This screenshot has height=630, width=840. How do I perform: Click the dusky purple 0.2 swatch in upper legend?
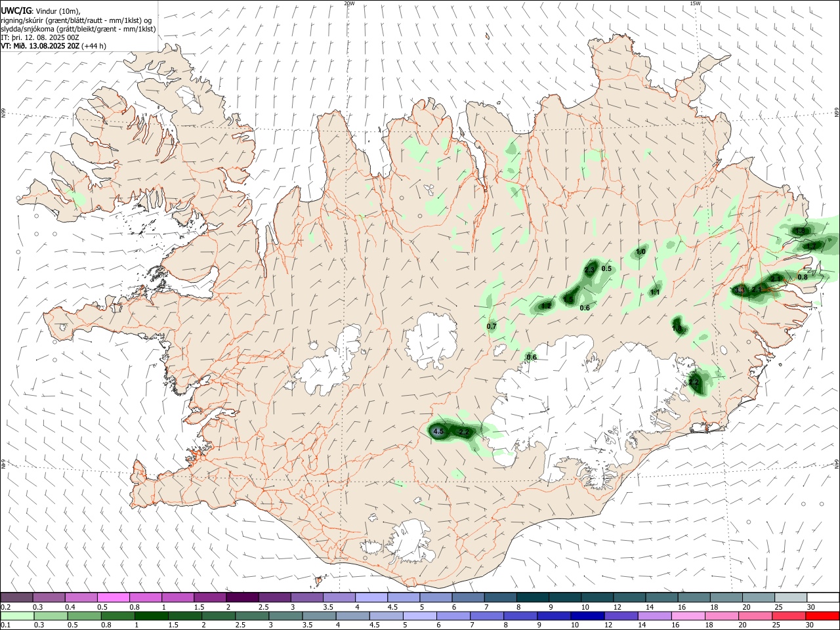pyautogui.click(x=16, y=597)
